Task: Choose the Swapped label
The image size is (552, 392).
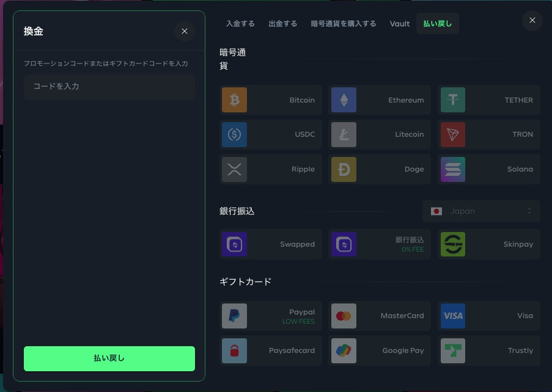Action: click(297, 244)
